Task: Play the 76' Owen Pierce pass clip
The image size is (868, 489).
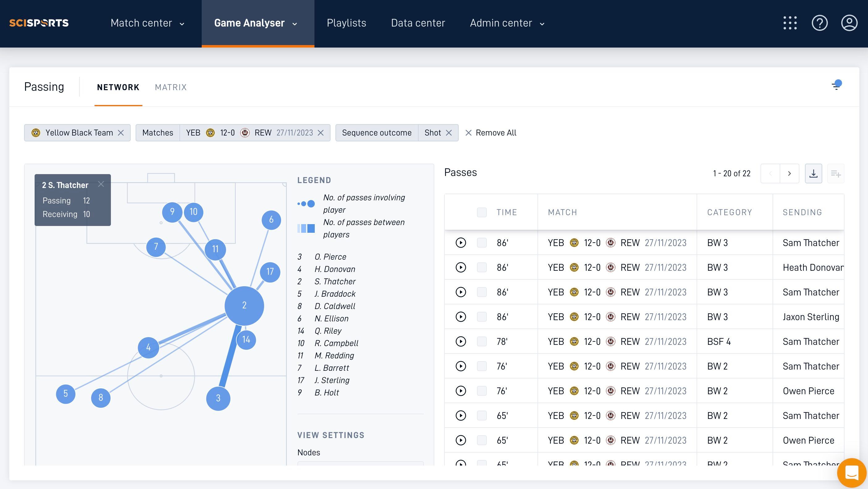Action: pos(461,391)
